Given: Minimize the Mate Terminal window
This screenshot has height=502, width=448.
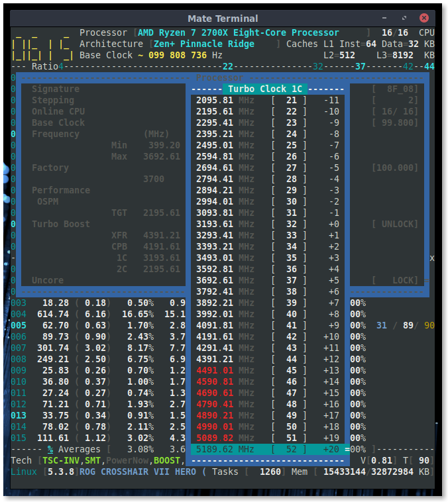Looking at the screenshot, I should pos(384,18).
